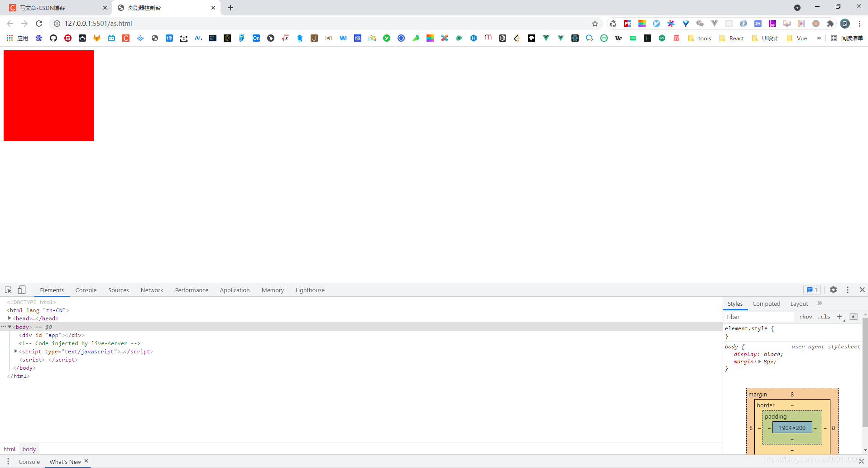The width and height of the screenshot is (868, 468).
Task: Close the 浏览器控制台 tab
Action: point(213,8)
